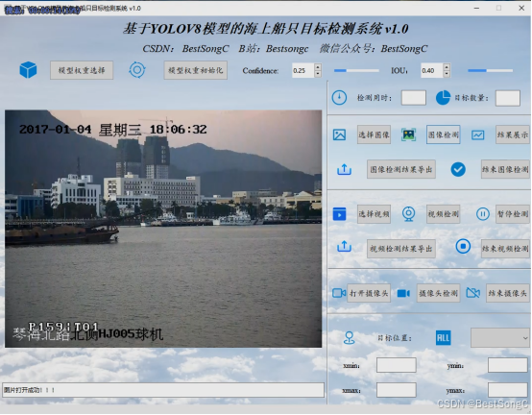Click the outlined camera icon beside 打开摄像头
This screenshot has width=532, height=415.
tap(339, 293)
